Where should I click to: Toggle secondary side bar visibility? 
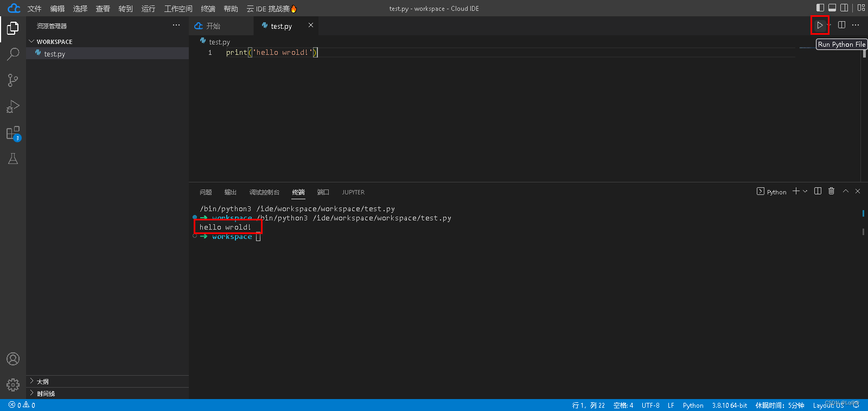844,8
